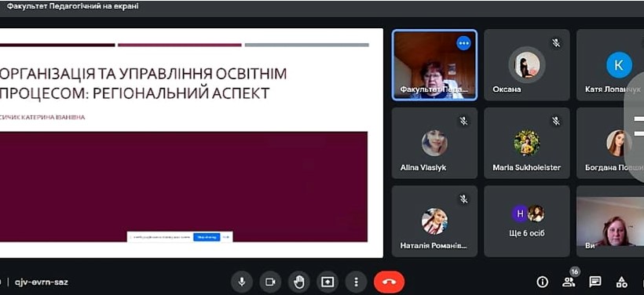Image resolution: width=644 pixels, height=295 pixels.
Task: Click the blue stop sharing button
Action: click(207, 237)
